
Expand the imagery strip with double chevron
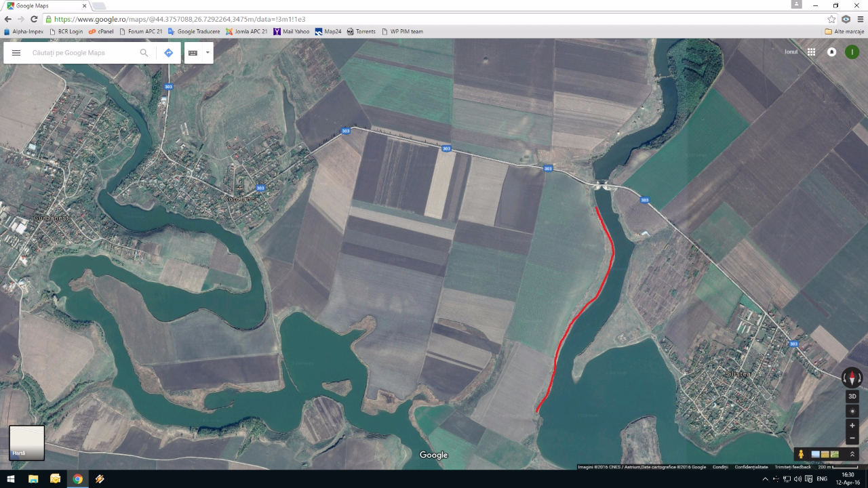(852, 454)
